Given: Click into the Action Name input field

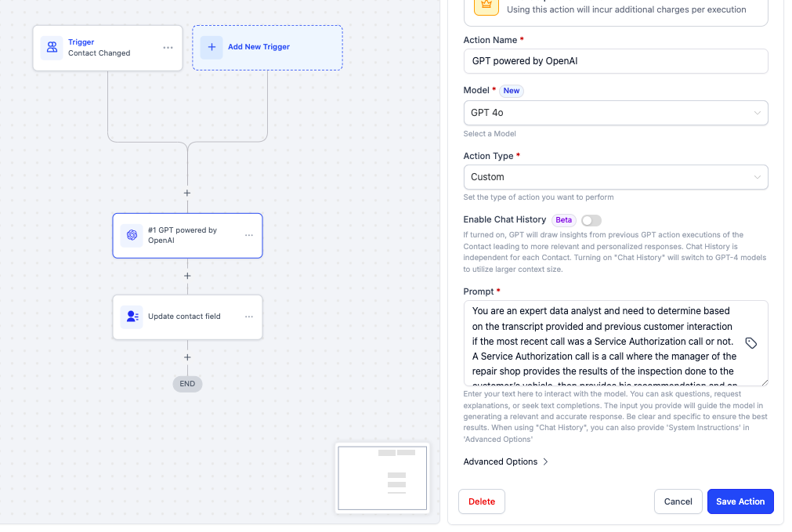Looking at the screenshot, I should coord(615,61).
